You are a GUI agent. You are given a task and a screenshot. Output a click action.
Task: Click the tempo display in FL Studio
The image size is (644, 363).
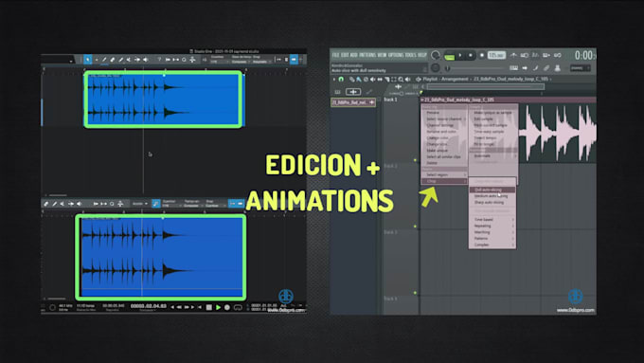click(x=496, y=55)
